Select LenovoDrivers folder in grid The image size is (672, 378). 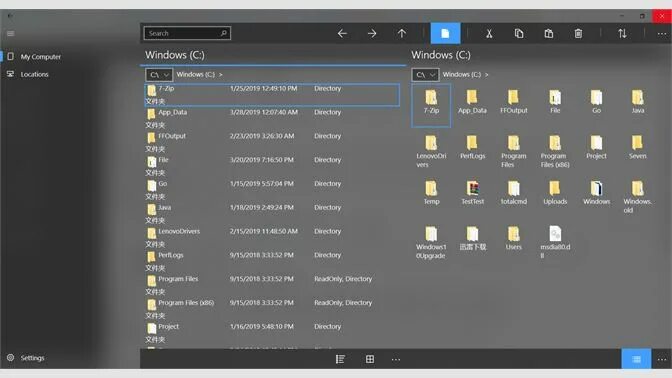pos(431,152)
